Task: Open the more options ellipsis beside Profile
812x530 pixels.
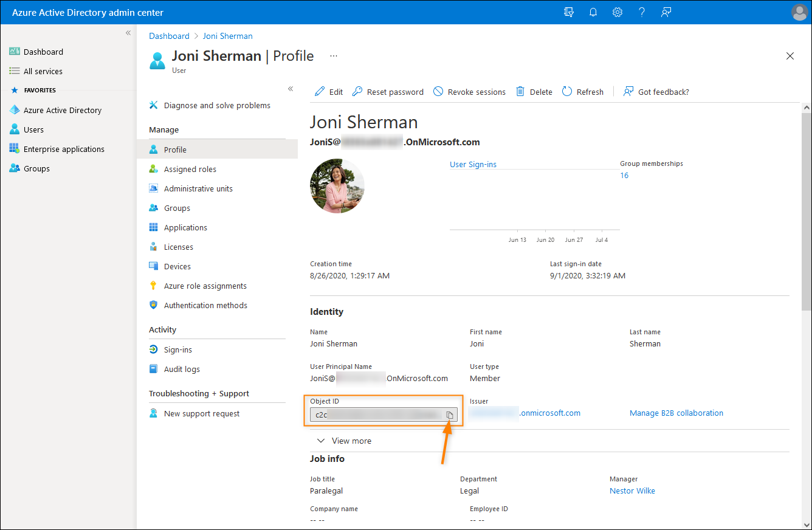Action: [333, 55]
